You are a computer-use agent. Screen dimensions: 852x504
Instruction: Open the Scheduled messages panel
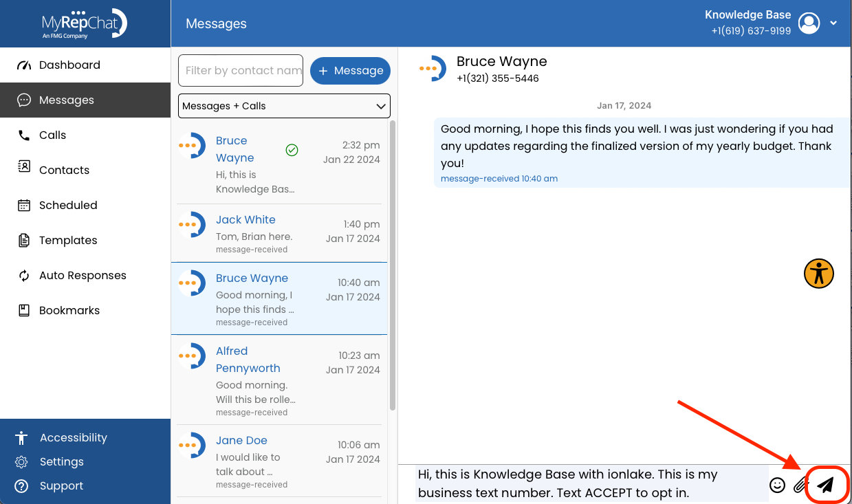pos(69,205)
